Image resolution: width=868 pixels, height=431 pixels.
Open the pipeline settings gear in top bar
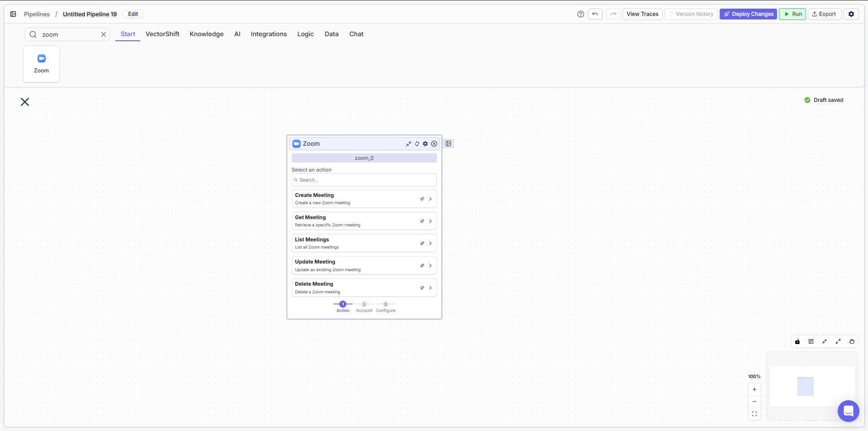click(851, 14)
